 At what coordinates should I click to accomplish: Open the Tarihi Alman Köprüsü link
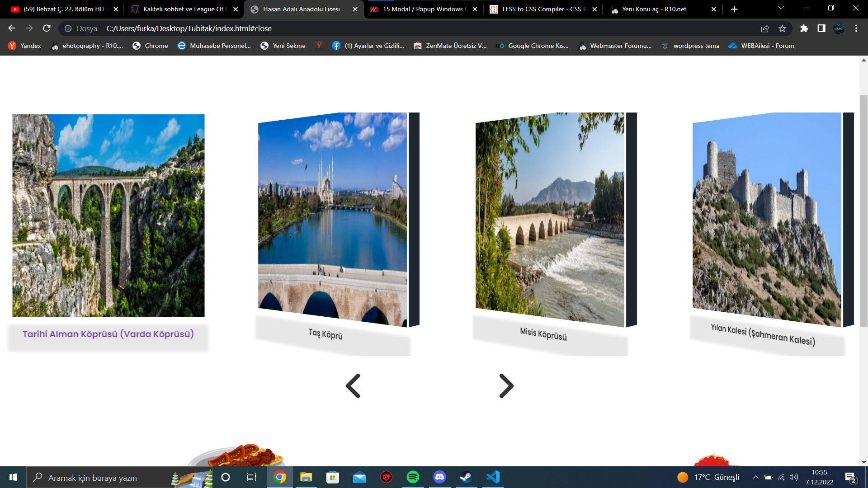coord(108,334)
